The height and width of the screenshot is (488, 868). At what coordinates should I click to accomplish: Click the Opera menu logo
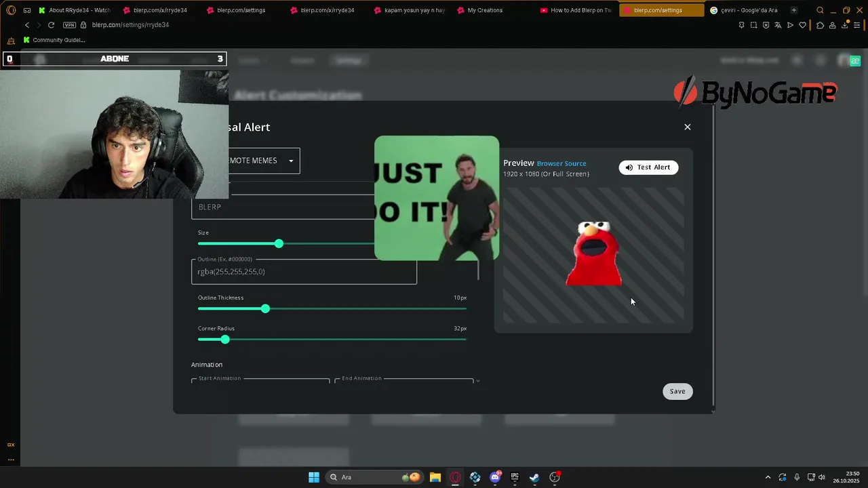click(x=11, y=10)
